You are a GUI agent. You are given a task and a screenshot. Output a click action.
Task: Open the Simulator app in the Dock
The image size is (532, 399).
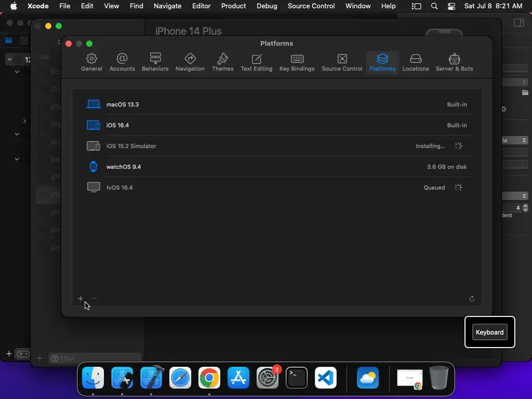pos(122,378)
